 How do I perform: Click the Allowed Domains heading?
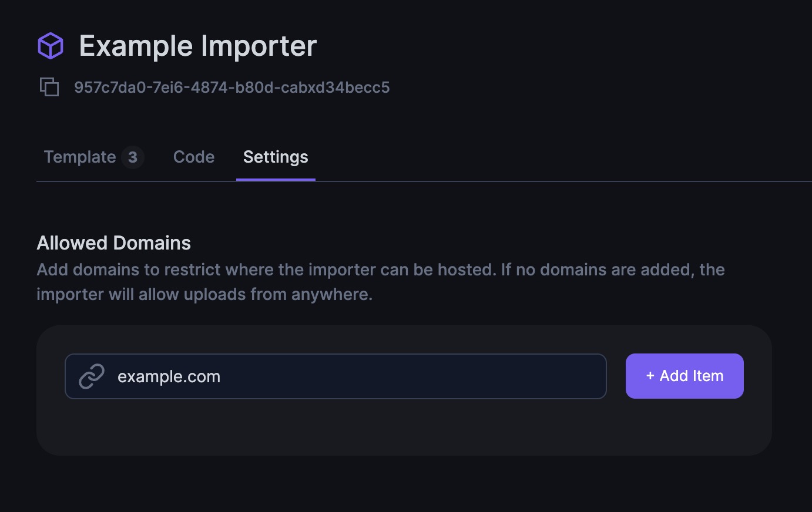(114, 243)
